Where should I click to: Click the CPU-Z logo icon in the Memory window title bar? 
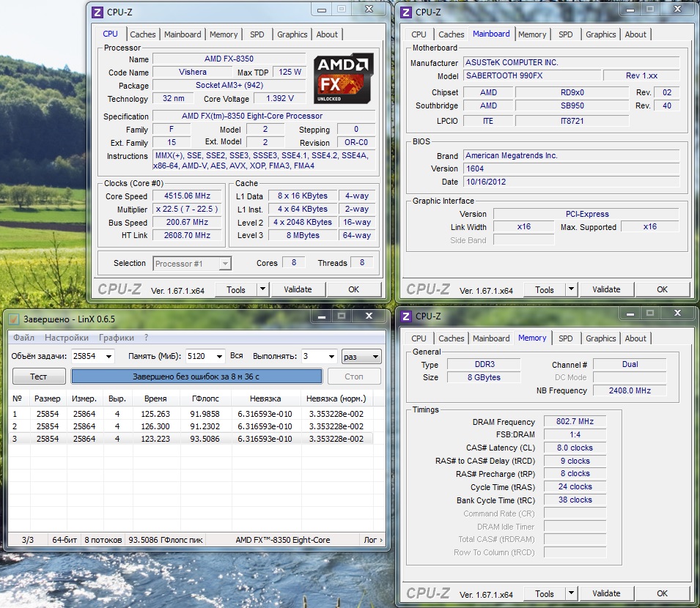coord(405,316)
